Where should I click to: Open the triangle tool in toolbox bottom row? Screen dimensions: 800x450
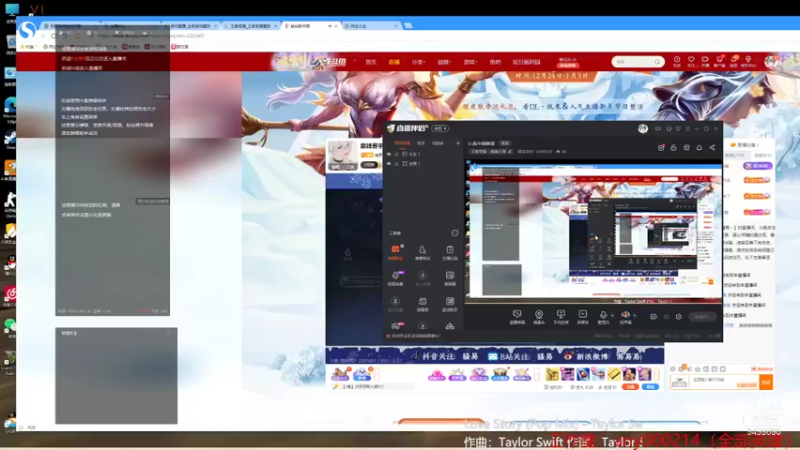point(450,327)
